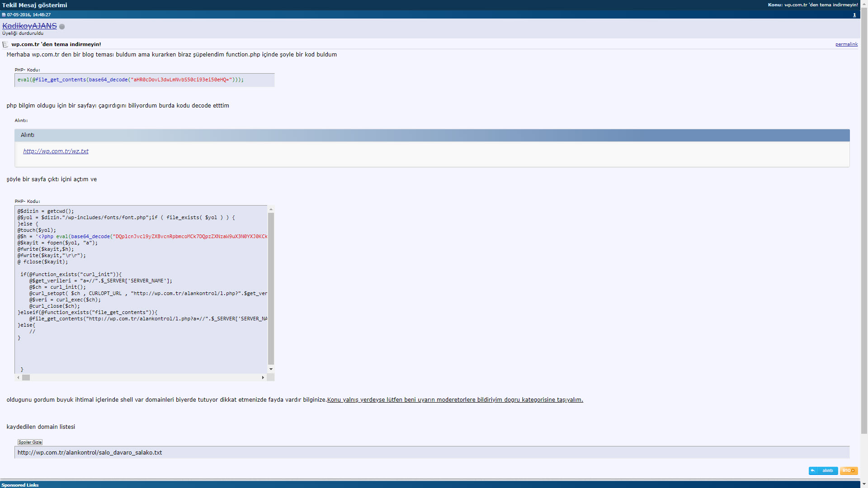Click the orange R10+ button
The image size is (868, 488).
click(849, 471)
